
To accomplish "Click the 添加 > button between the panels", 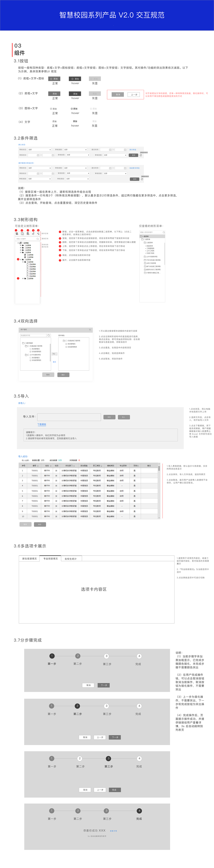I will [55, 354].
